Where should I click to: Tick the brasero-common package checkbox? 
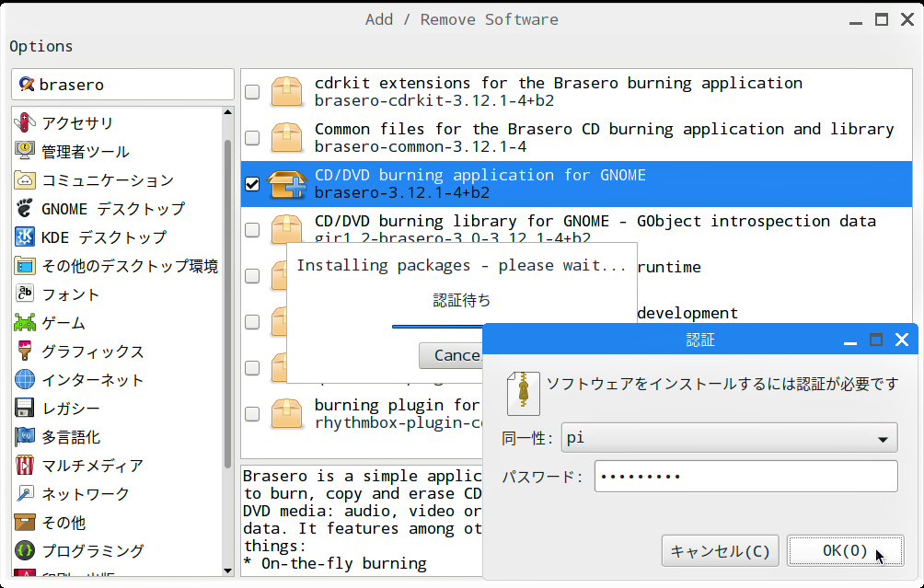pos(252,138)
